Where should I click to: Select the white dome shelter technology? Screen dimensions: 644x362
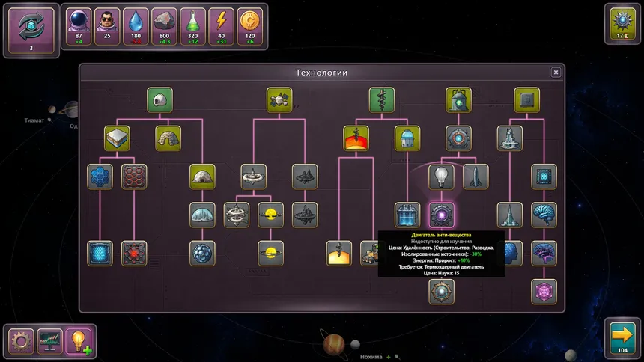point(160,99)
